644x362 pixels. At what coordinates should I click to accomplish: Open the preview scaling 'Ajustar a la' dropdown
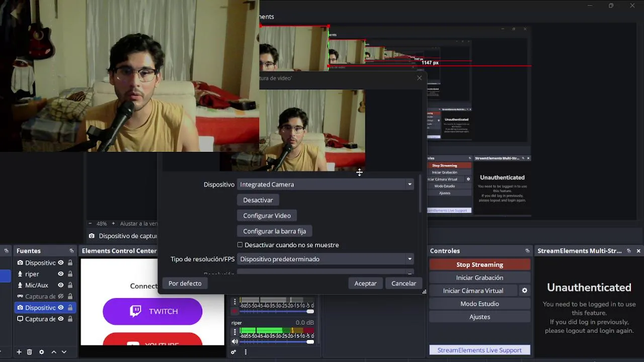tap(138, 223)
